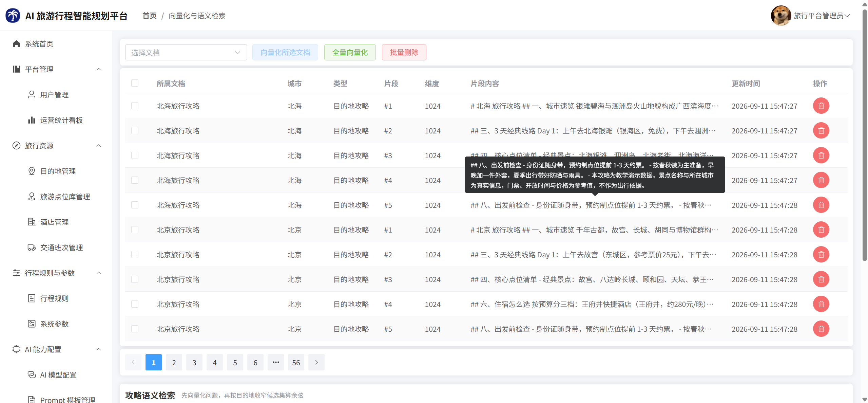868x403 pixels.
Task: Check the 北海旅行攻略 #1 row checkbox
Action: (x=135, y=106)
